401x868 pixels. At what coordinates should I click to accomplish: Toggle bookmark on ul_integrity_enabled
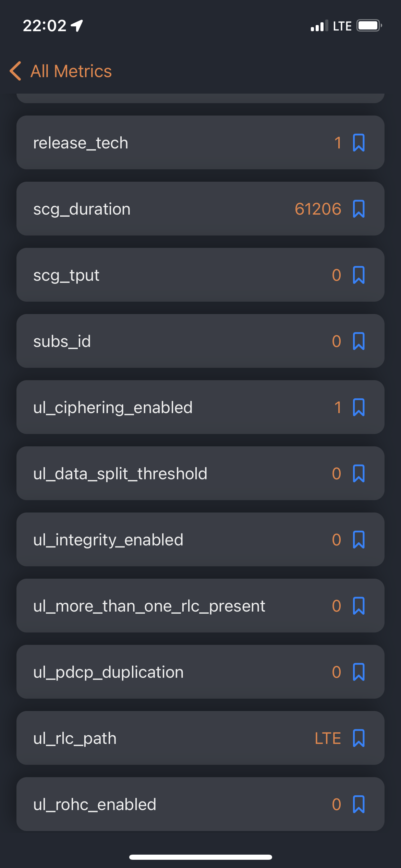359,540
